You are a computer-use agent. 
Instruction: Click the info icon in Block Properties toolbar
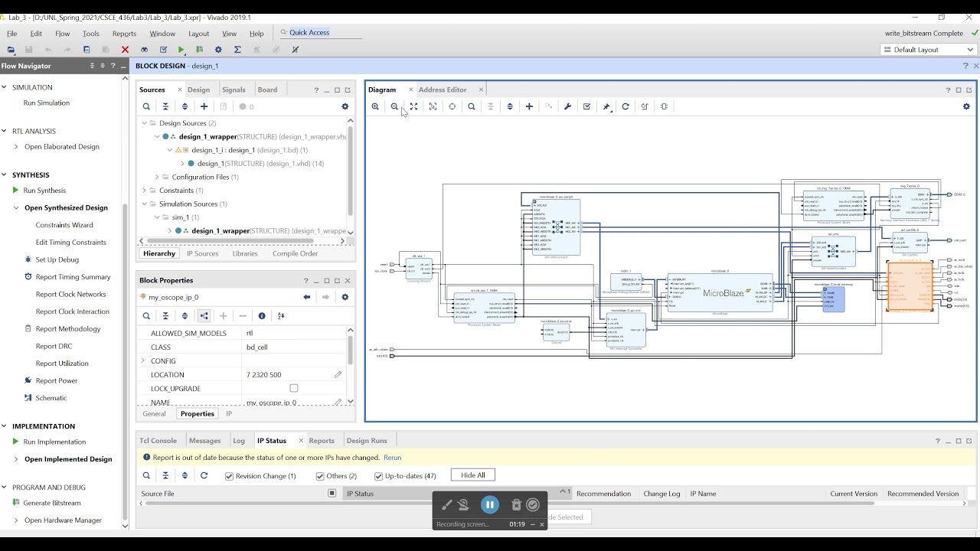tap(262, 315)
